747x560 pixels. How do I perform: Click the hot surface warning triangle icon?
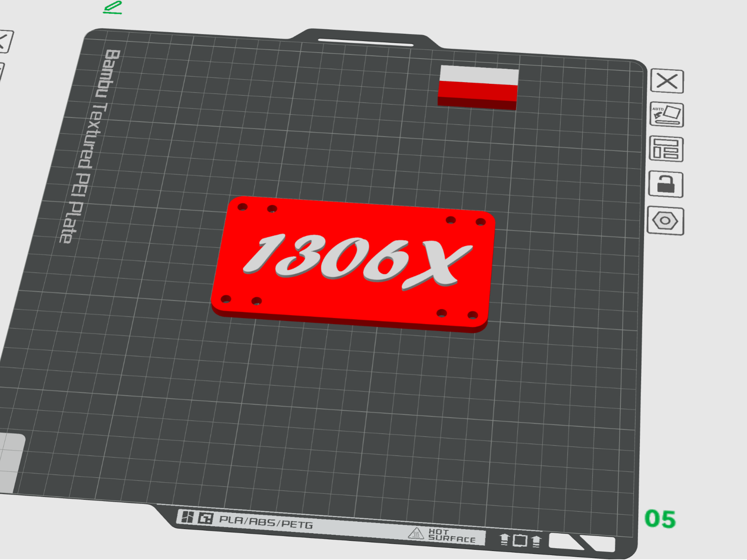(416, 534)
